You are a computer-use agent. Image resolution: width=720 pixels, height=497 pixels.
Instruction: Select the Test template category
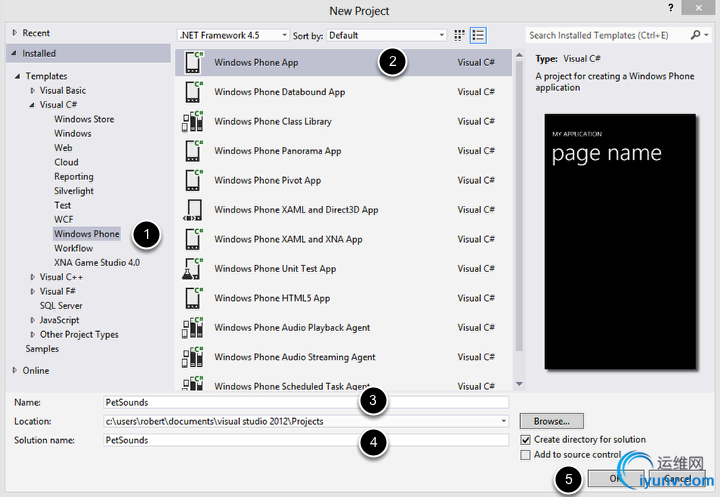(62, 205)
